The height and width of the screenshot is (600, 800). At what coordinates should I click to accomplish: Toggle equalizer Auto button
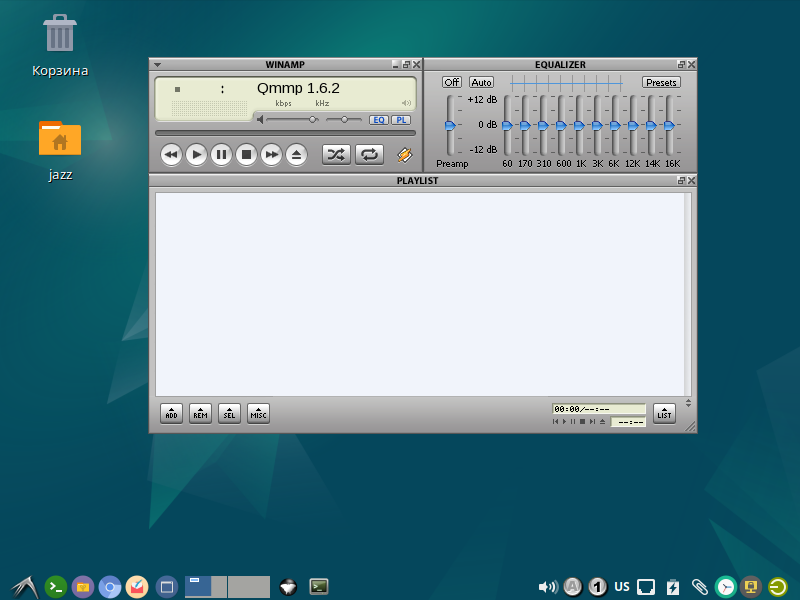pyautogui.click(x=481, y=82)
